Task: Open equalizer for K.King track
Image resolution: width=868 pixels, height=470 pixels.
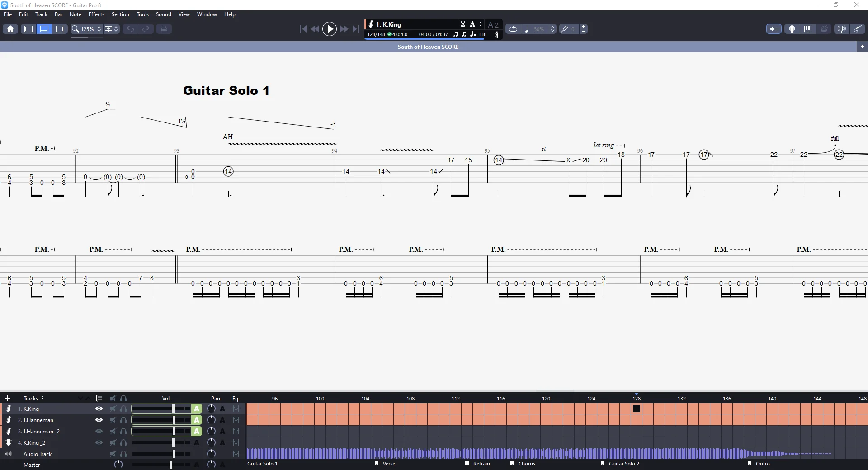Action: point(236,409)
